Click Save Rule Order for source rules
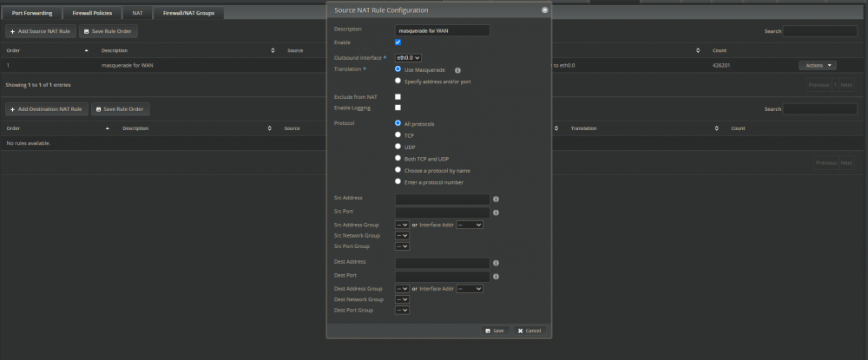 point(108,31)
